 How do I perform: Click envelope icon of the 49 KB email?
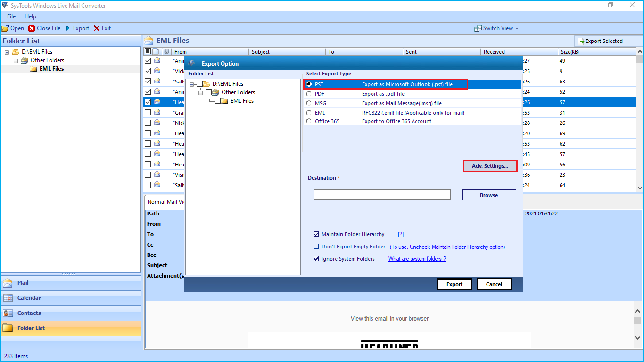click(x=157, y=60)
